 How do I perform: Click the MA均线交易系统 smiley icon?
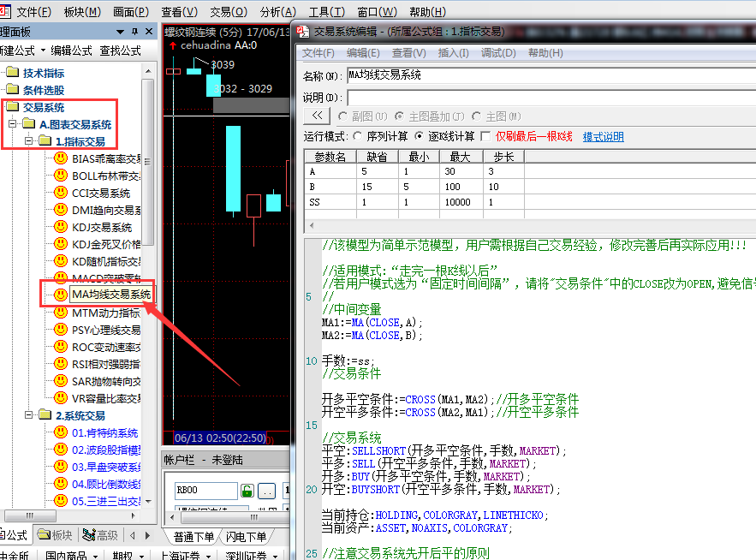pos(60,295)
